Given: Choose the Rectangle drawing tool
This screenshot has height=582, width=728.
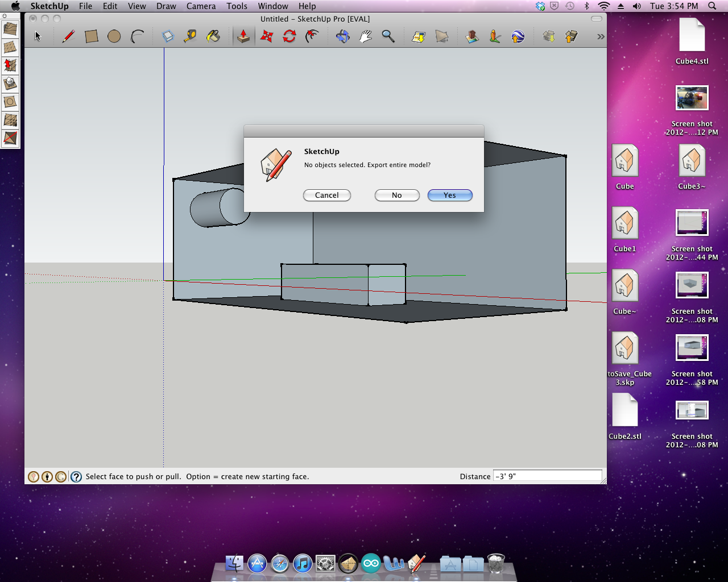Looking at the screenshot, I should [x=91, y=36].
